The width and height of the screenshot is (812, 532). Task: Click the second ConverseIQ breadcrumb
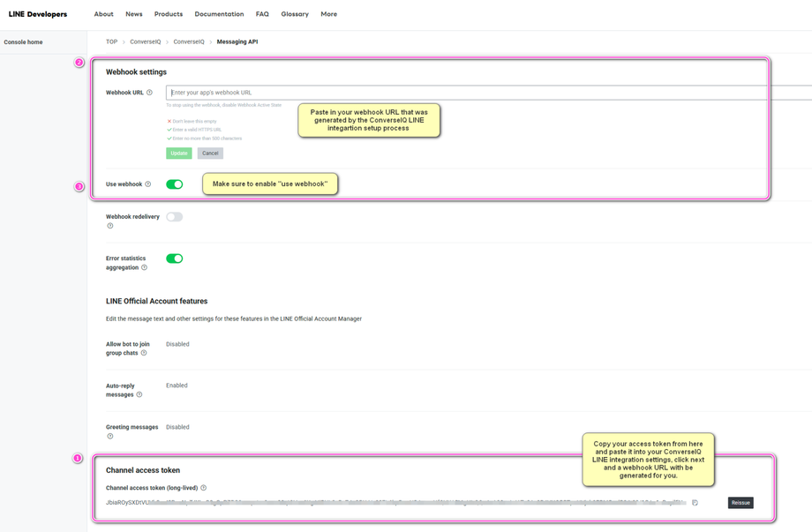(189, 42)
